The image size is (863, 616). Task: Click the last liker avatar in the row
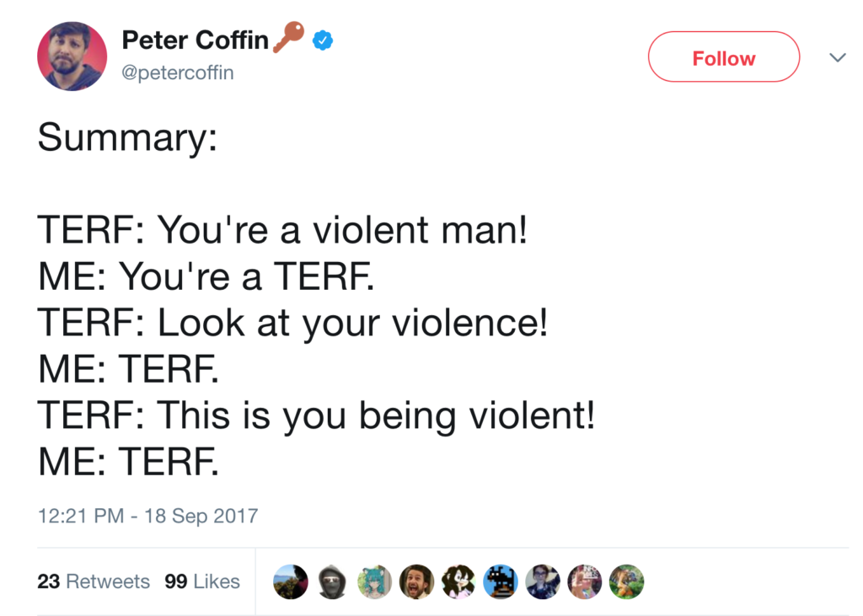pos(627,581)
